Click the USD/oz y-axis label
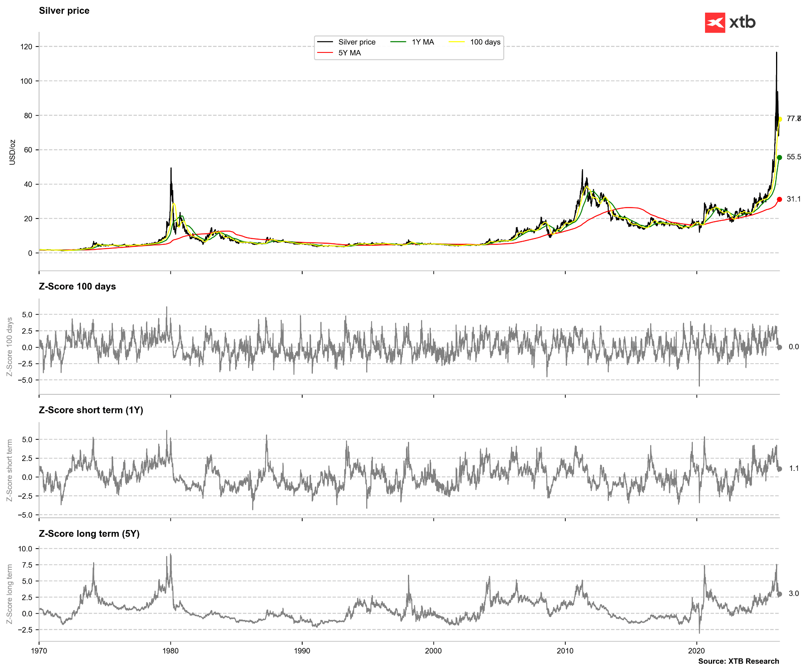 12,152
